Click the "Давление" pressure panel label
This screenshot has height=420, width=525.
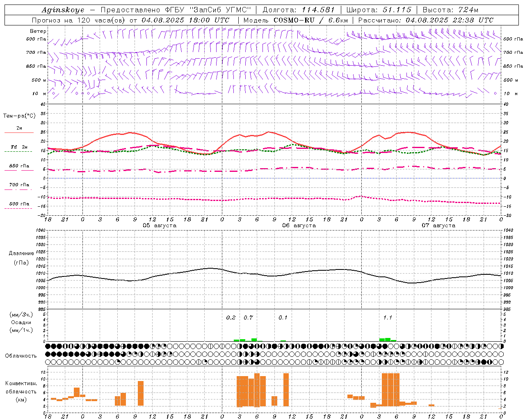21,253
